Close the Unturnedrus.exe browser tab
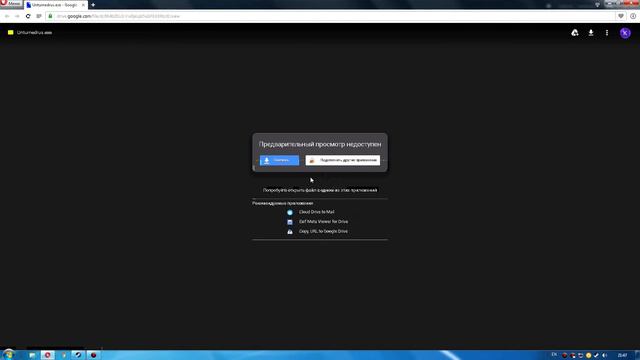This screenshot has height=360, width=640. 83,5
